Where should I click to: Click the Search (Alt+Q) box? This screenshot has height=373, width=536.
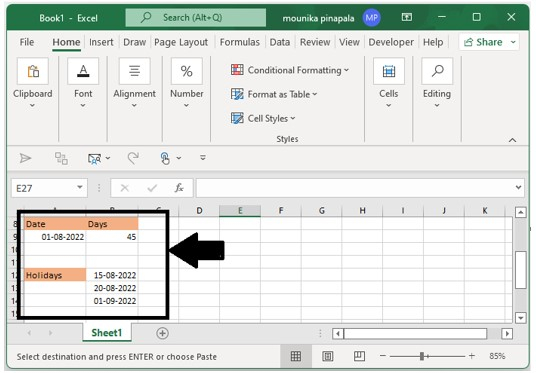[x=196, y=17]
